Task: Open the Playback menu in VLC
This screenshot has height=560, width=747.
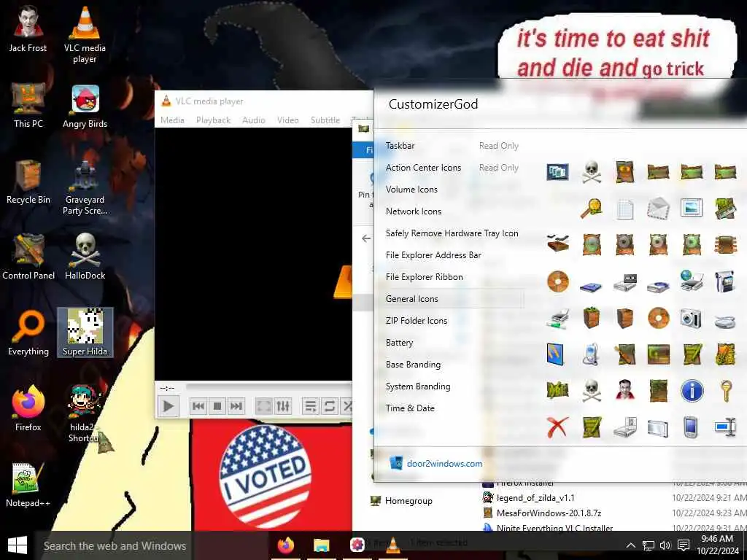Action: pos(213,120)
